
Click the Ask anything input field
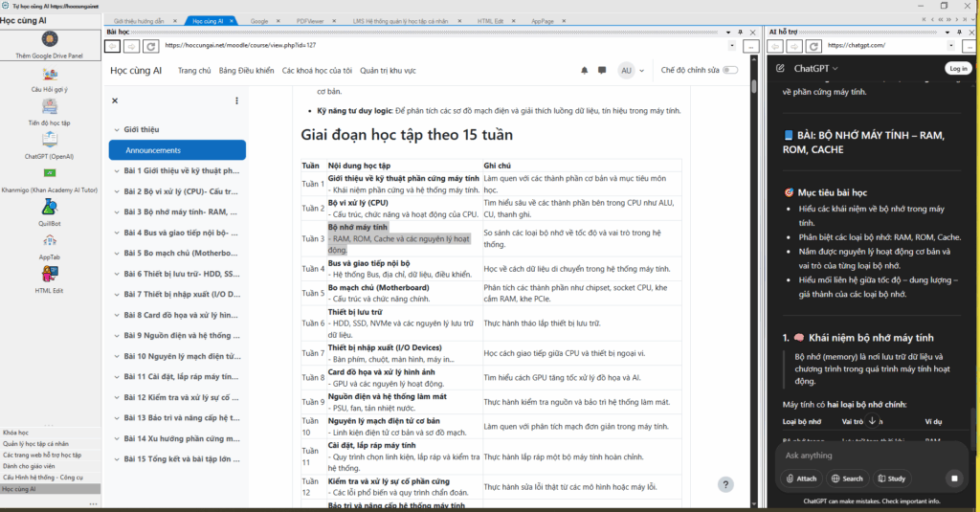click(x=861, y=456)
